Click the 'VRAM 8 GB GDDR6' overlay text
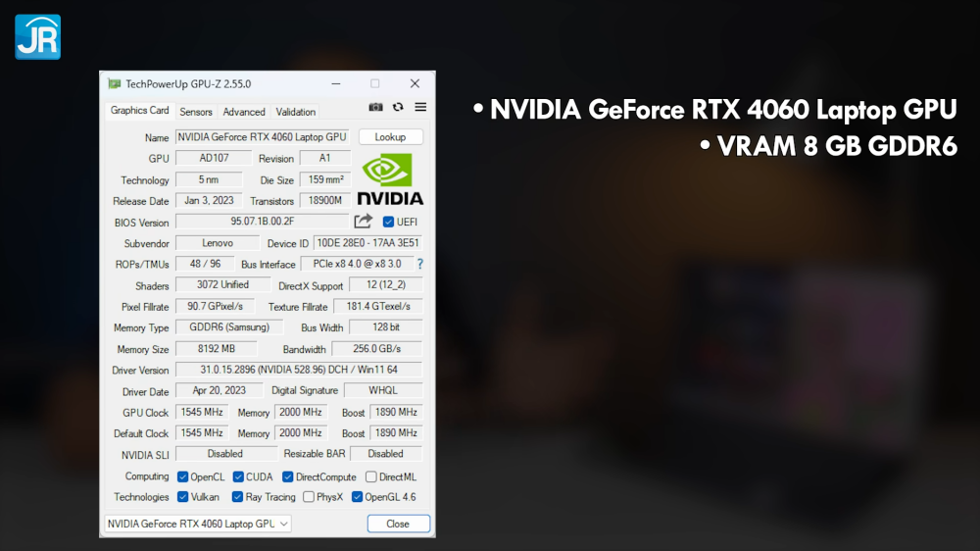The width and height of the screenshot is (980, 551). (837, 146)
